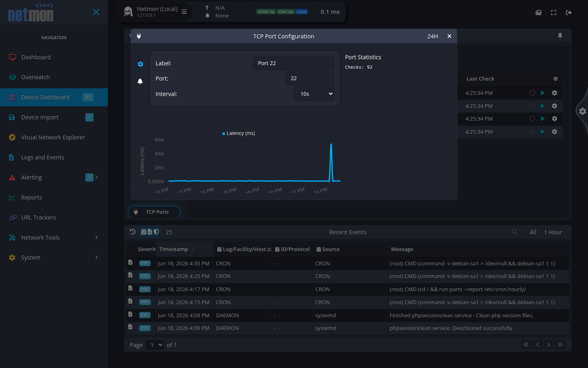Click the ICMP Up status badge

tap(285, 12)
